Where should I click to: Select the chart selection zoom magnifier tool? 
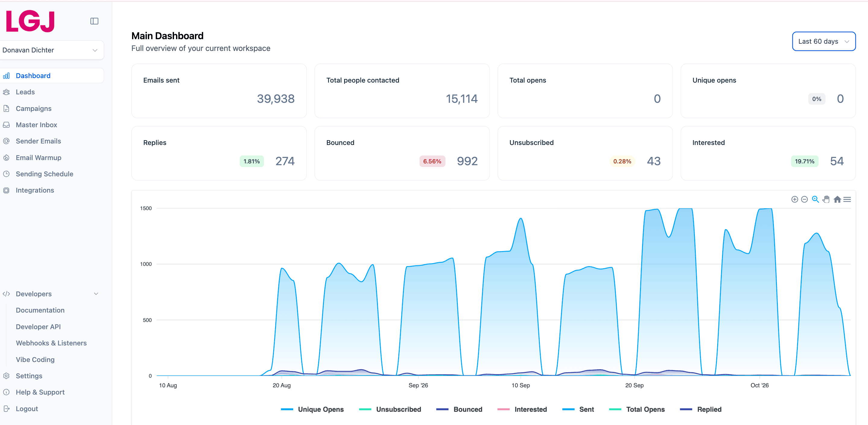[815, 199]
